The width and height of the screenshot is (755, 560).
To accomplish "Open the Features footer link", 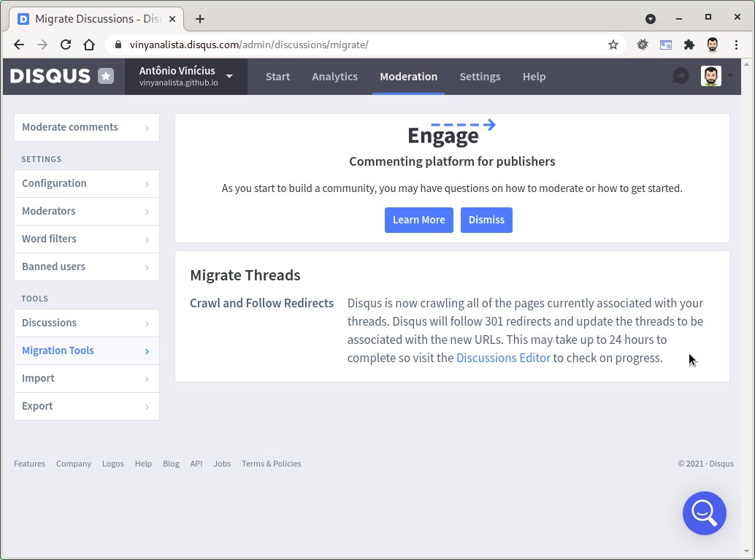I will click(x=29, y=464).
